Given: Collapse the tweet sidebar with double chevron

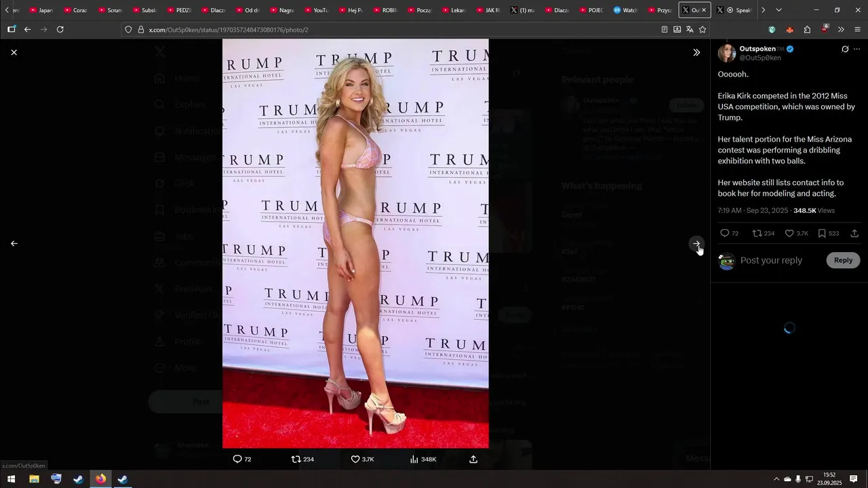Looking at the screenshot, I should (696, 52).
